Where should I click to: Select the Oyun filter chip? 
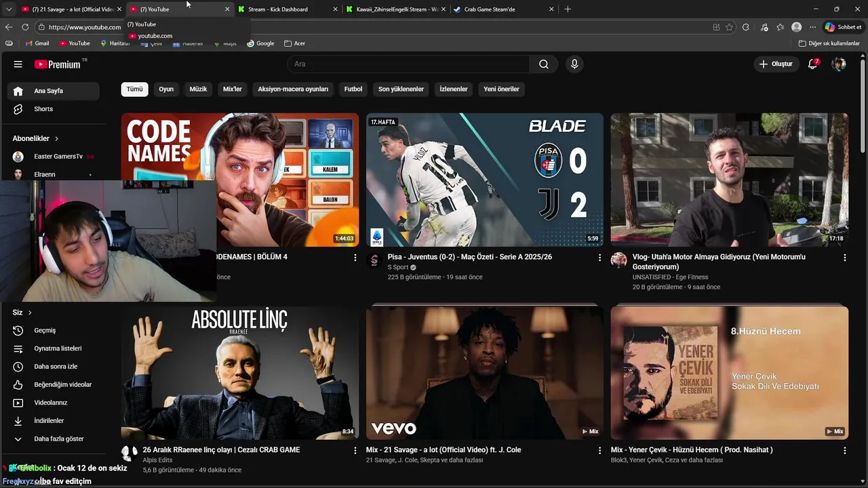166,89
